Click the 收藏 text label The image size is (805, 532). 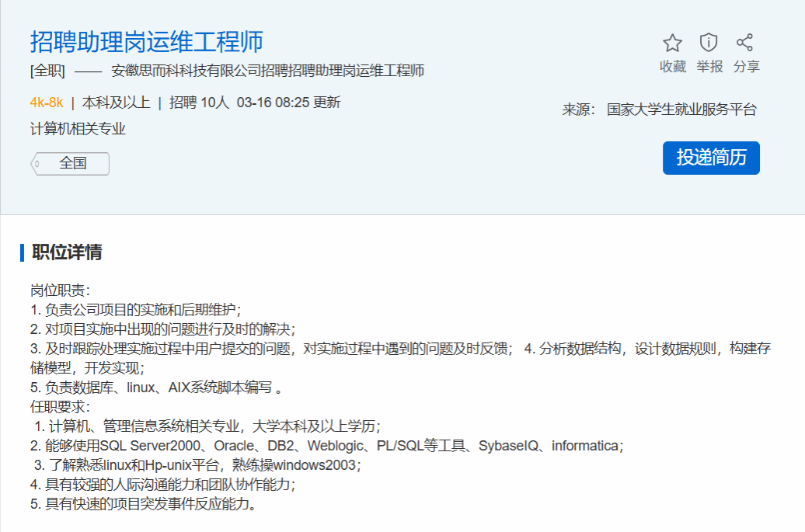click(x=672, y=67)
